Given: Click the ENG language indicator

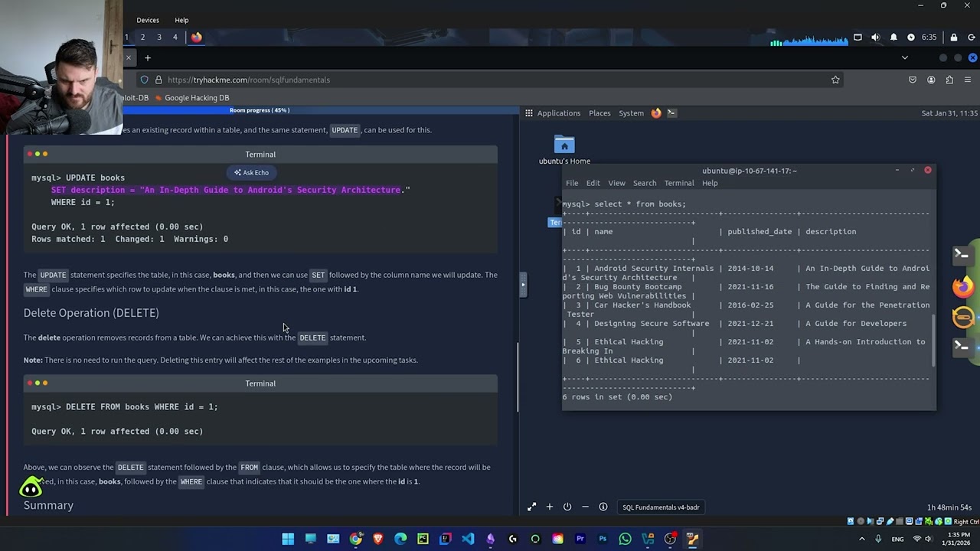Looking at the screenshot, I should [x=898, y=539].
